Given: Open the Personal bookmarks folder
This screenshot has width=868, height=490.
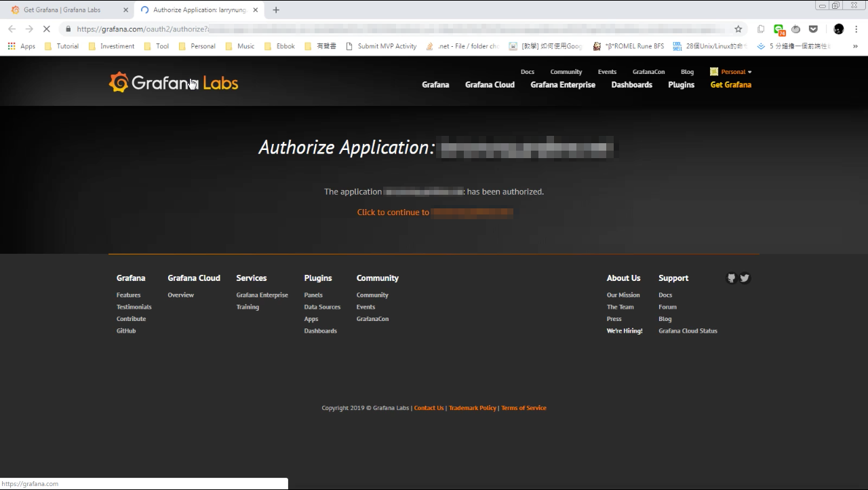Looking at the screenshot, I should [x=197, y=46].
